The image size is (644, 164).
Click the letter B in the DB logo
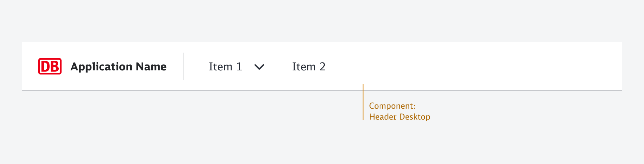click(x=55, y=67)
